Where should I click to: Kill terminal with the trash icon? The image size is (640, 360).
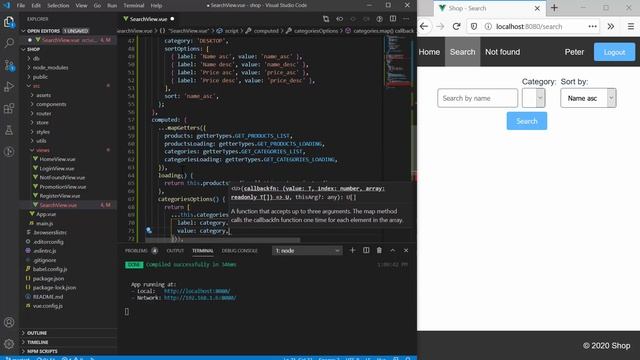click(379, 250)
